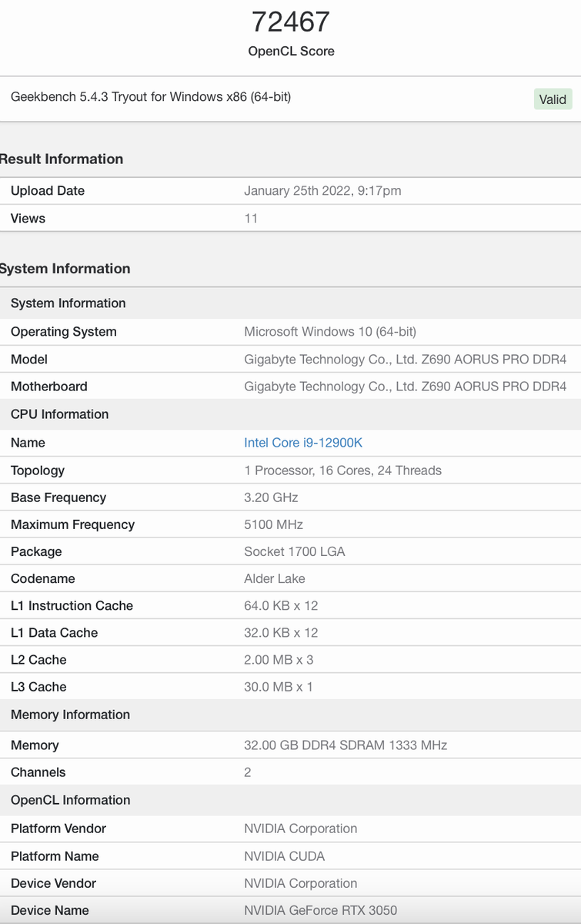581x924 pixels.
Task: Click the Result Information heading
Action: (x=62, y=159)
